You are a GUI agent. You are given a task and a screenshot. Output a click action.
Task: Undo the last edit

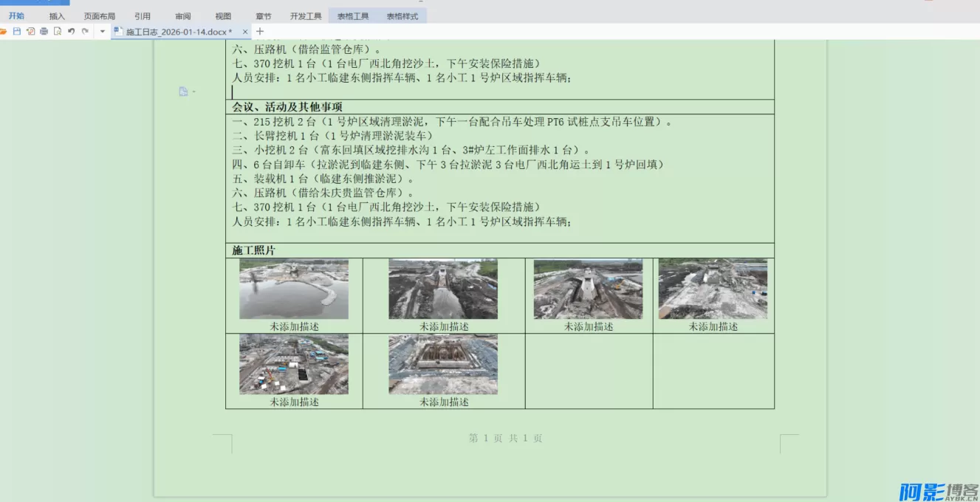pos(71,31)
